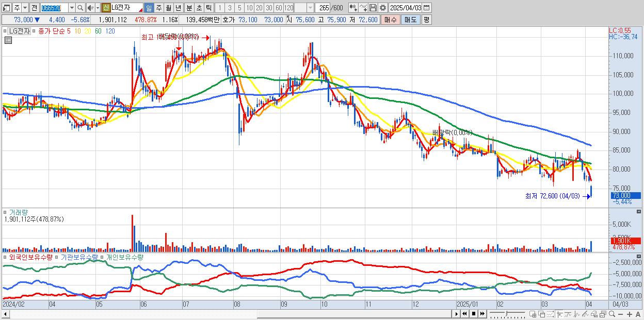Select the crosshair cursor tool in bottom toolbar
The width and height of the screenshot is (644, 320).
(559, 314)
